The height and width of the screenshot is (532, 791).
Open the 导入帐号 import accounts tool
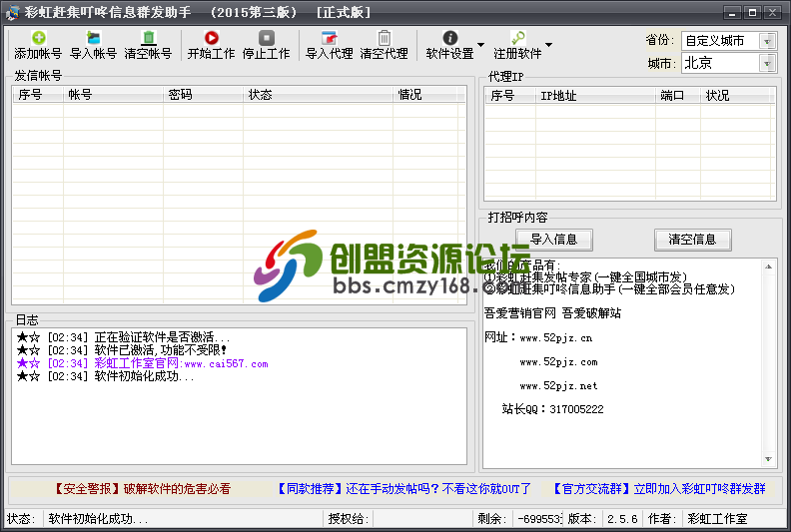click(93, 45)
